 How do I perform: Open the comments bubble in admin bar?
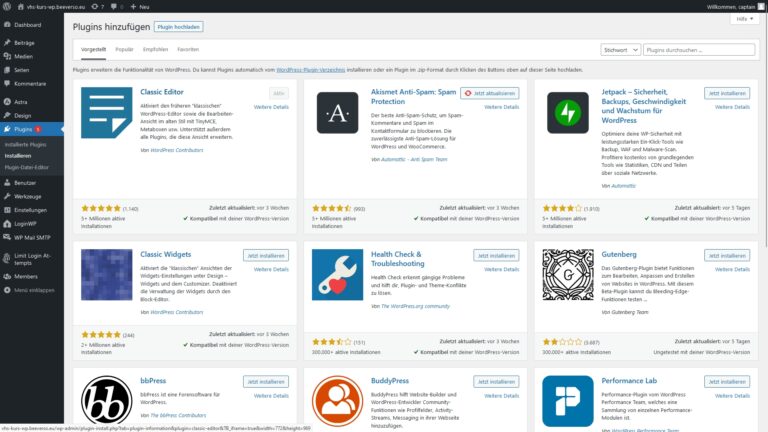pyautogui.click(x=111, y=6)
